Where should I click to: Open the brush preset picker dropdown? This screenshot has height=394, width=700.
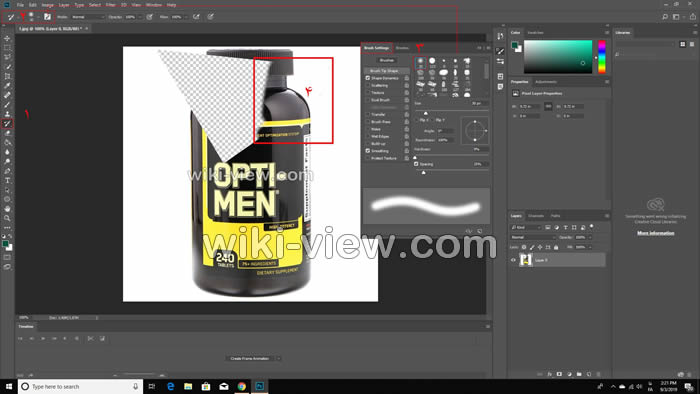[x=38, y=17]
